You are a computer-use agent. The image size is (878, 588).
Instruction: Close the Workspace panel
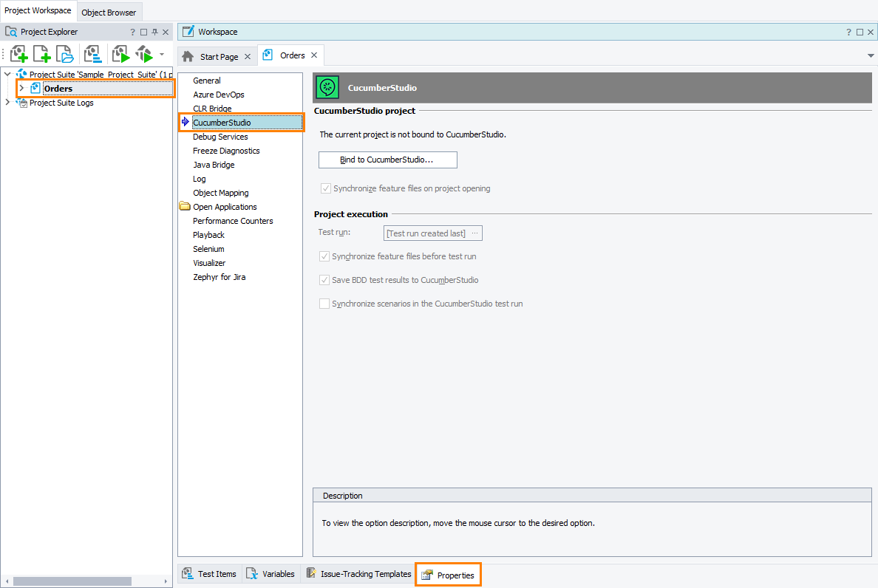(x=870, y=32)
